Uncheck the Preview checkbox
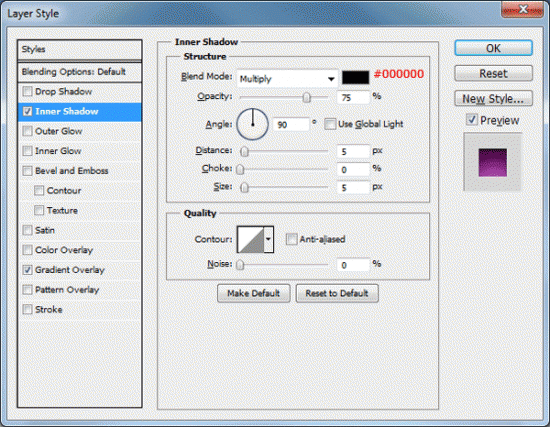Screen dimensions: 550x427 tap(471, 120)
